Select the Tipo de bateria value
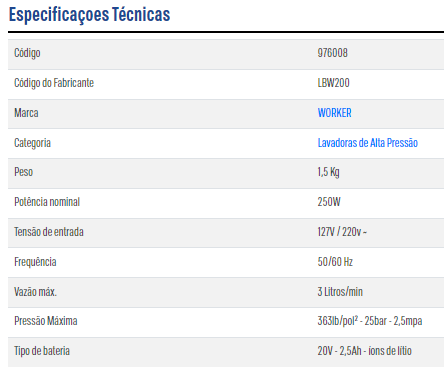This screenshot has width=444, height=377. (364, 351)
